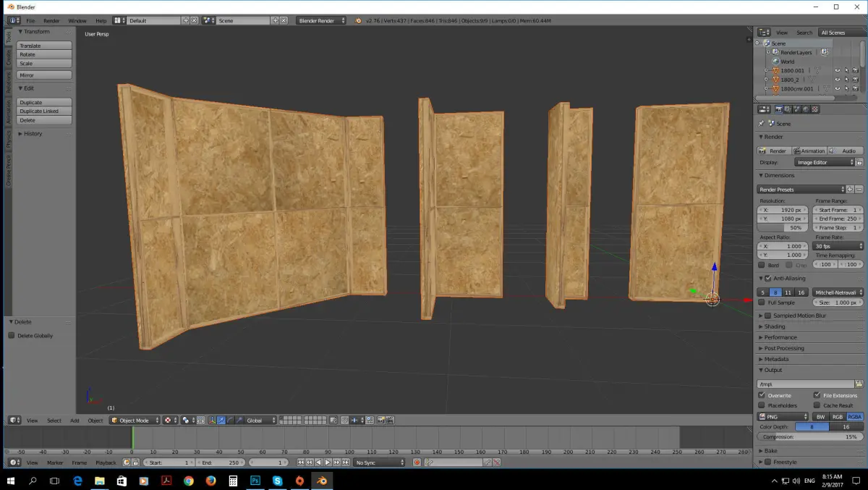
Task: Open the Global orientation dropdown
Action: click(261, 420)
